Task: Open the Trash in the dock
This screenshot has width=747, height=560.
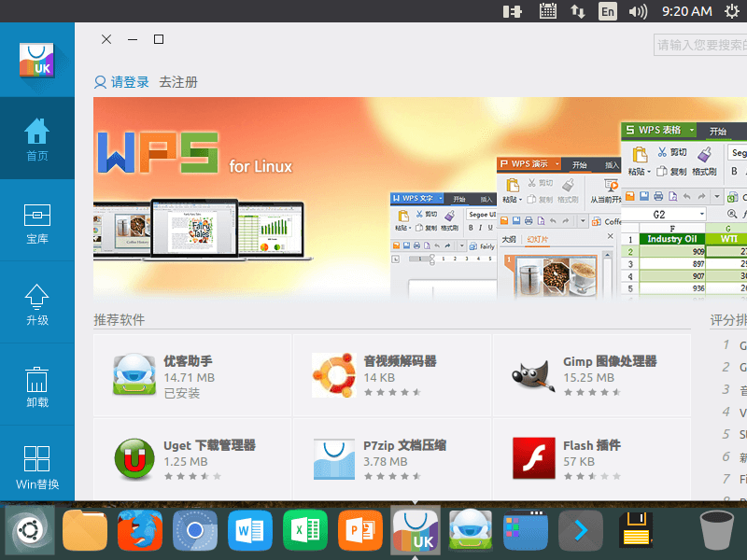Action: pyautogui.click(x=716, y=530)
